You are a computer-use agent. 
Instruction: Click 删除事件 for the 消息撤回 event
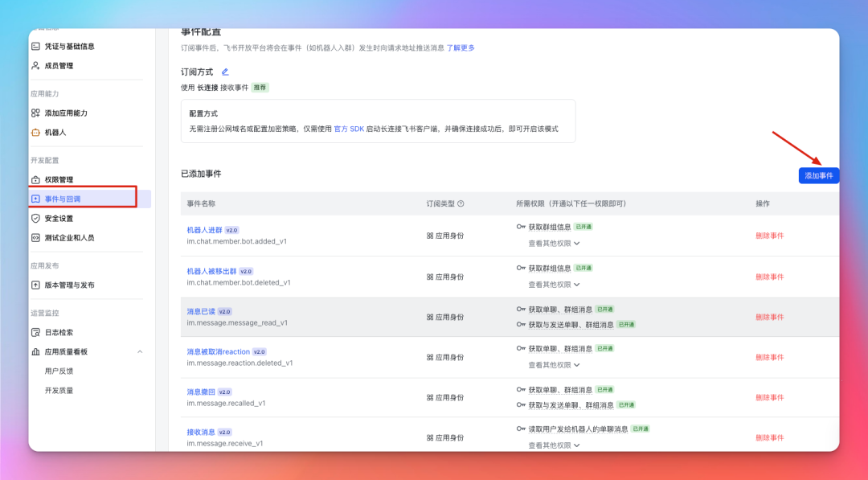pos(770,397)
